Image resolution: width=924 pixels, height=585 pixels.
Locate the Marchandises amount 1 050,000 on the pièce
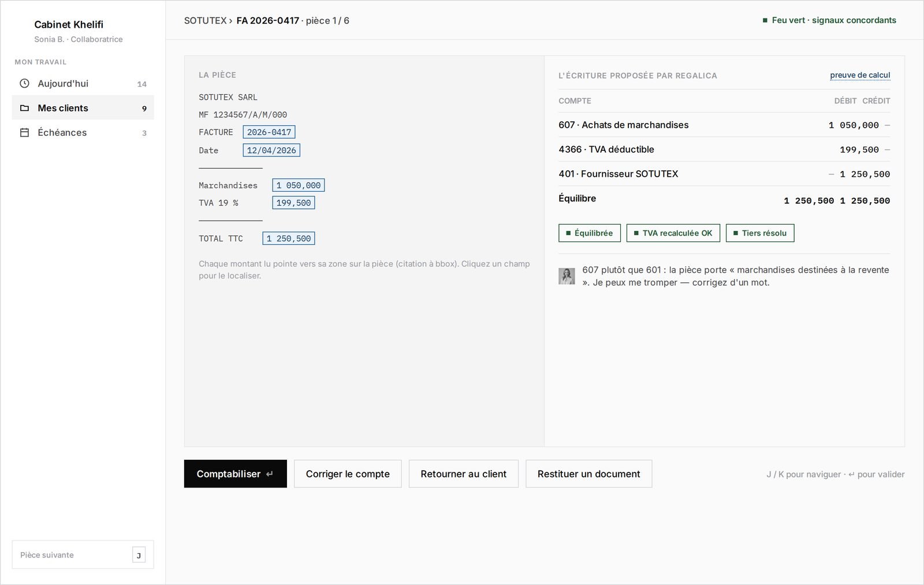tap(298, 185)
